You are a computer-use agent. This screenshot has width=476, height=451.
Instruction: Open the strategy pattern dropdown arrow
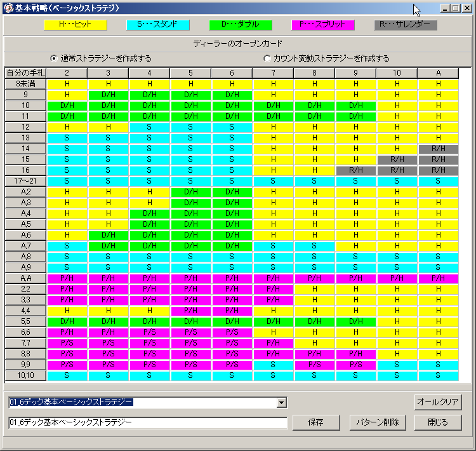tap(281, 403)
